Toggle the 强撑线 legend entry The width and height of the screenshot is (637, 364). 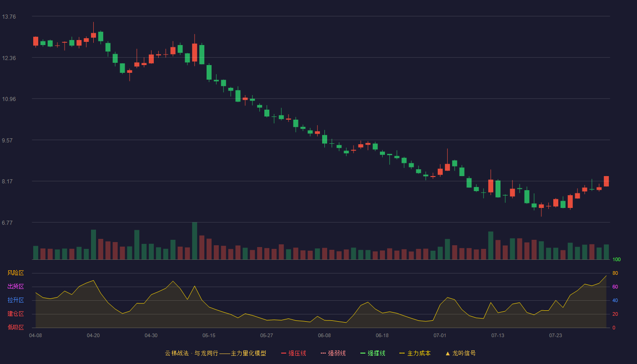click(373, 353)
